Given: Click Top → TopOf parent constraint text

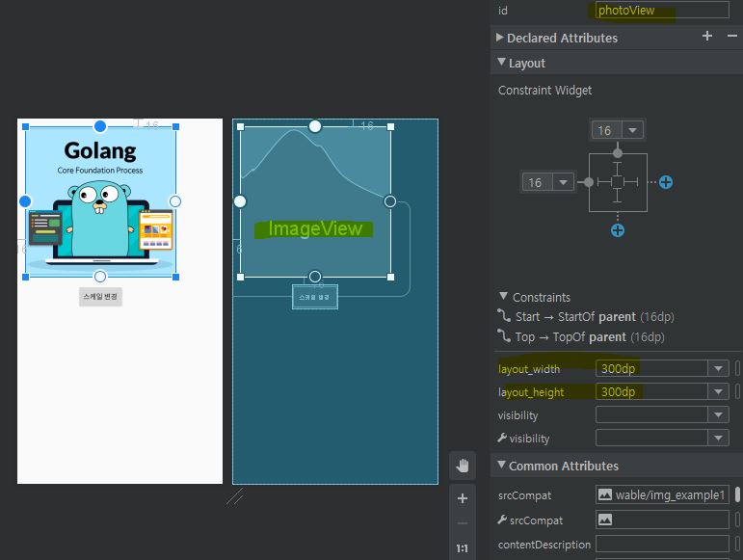Looking at the screenshot, I should (x=590, y=336).
